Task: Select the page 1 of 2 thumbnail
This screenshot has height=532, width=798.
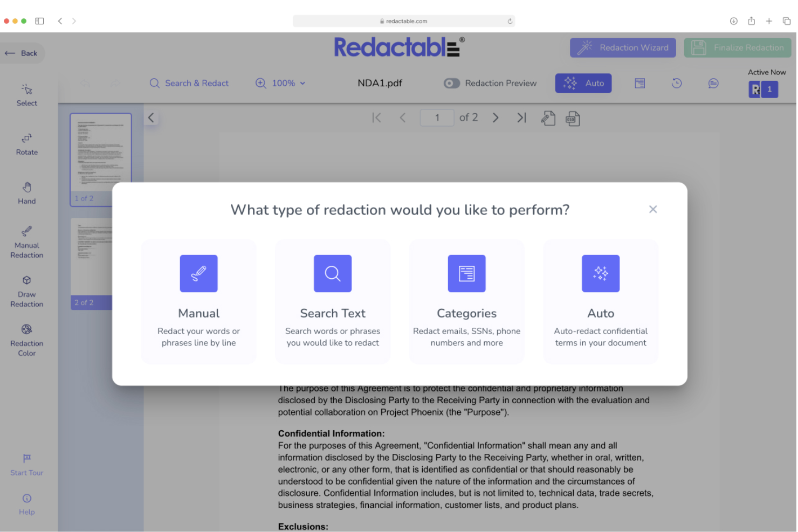Action: (x=101, y=160)
